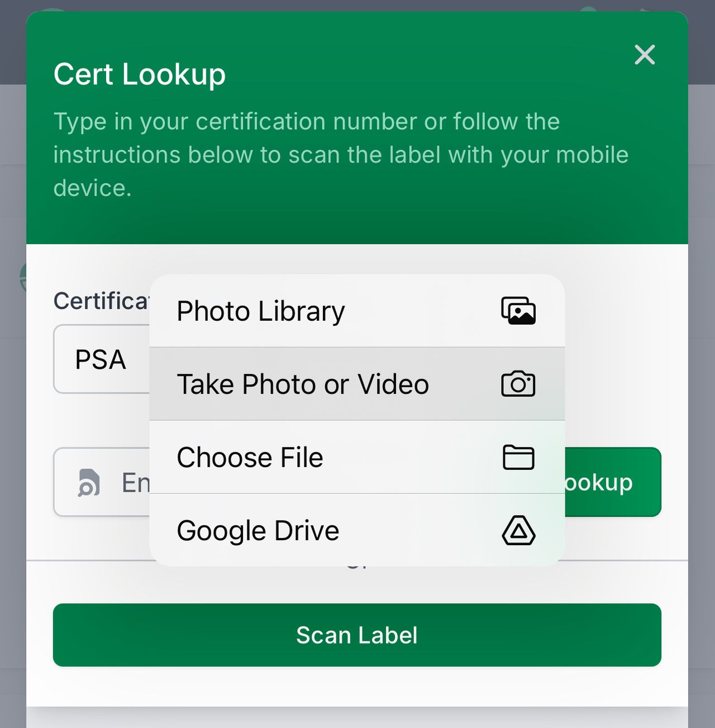Click the folder icon beside Choose File
Image resolution: width=715 pixels, height=728 pixels.
518,457
